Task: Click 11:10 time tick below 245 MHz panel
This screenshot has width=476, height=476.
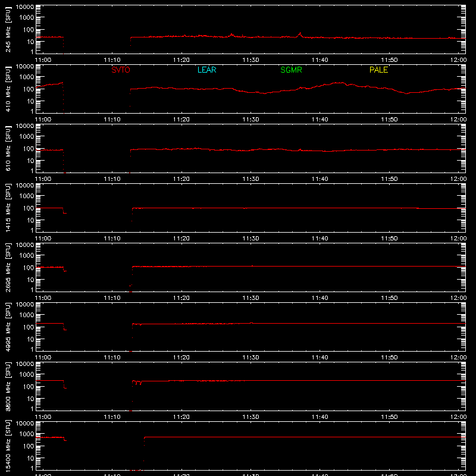Action: click(112, 60)
